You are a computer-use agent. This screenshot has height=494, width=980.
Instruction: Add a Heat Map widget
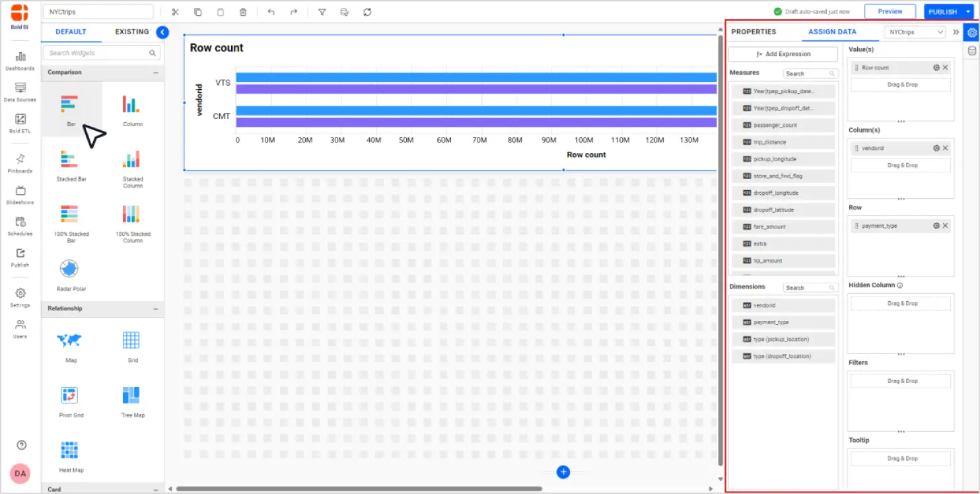click(69, 450)
